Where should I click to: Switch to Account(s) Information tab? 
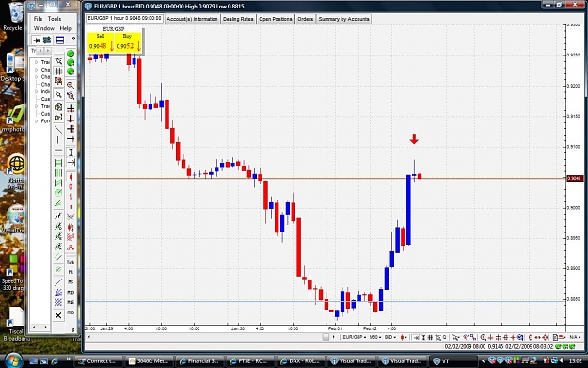[192, 19]
